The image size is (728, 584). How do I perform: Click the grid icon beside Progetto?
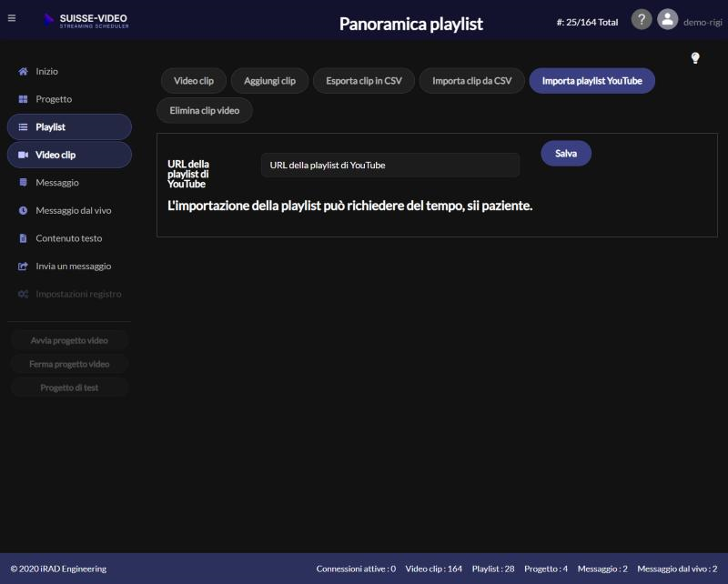tap(23, 99)
